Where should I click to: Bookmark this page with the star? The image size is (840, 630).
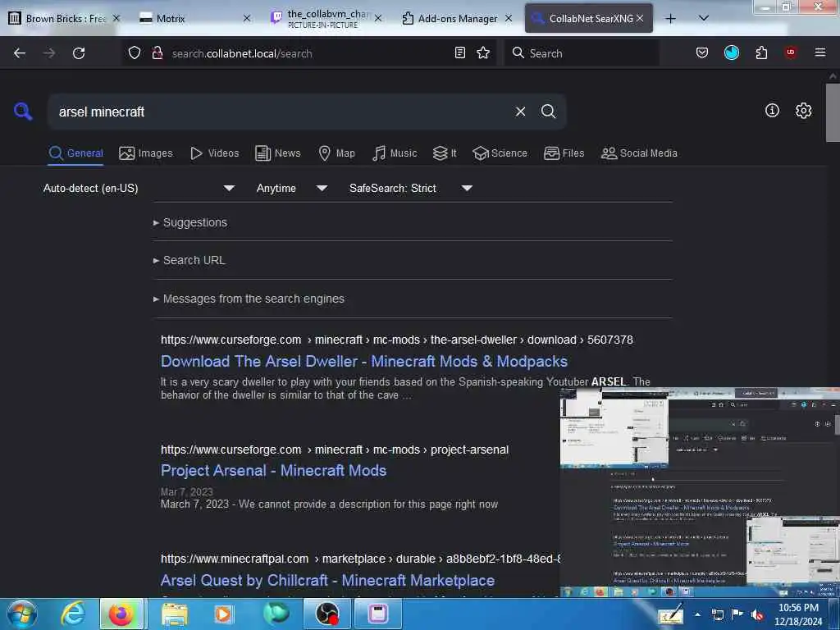(483, 52)
